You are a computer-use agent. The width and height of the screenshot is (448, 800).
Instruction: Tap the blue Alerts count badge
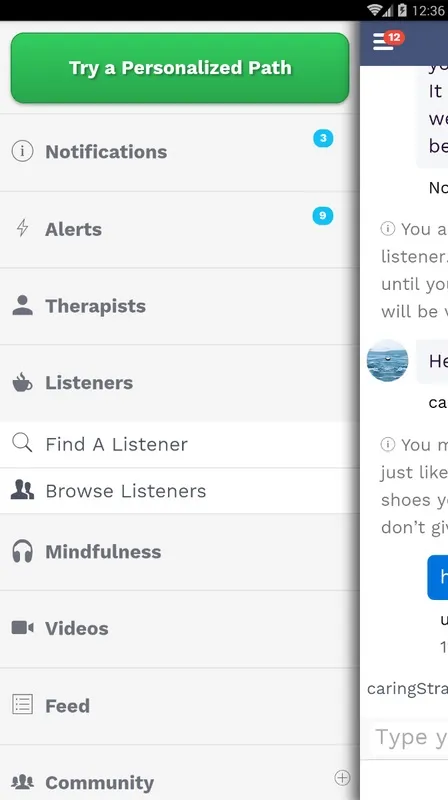click(x=322, y=216)
